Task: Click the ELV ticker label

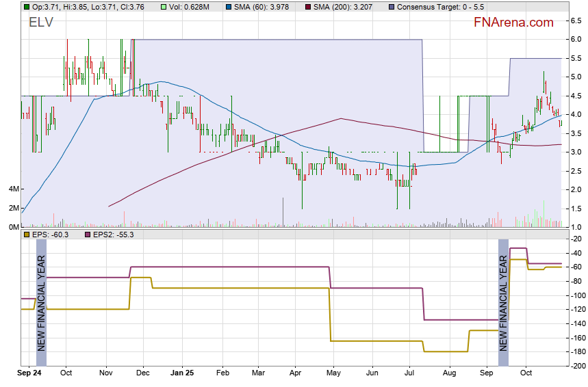Action: (x=40, y=23)
